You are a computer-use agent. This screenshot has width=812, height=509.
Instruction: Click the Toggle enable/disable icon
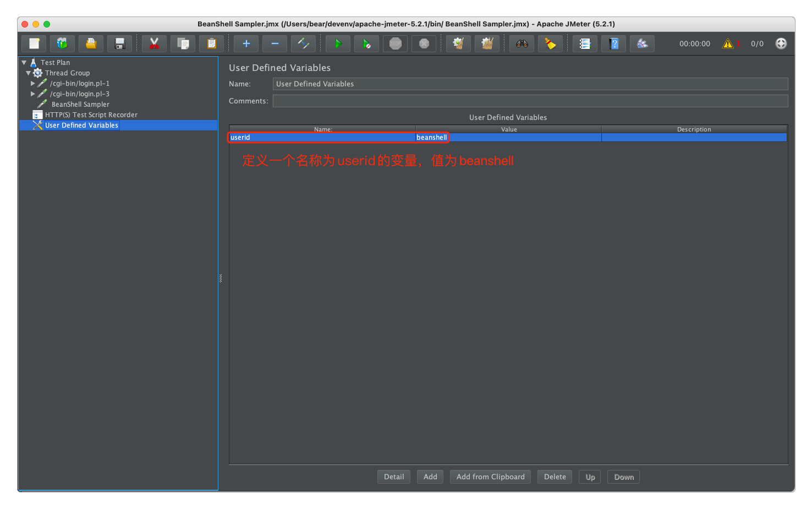click(304, 43)
